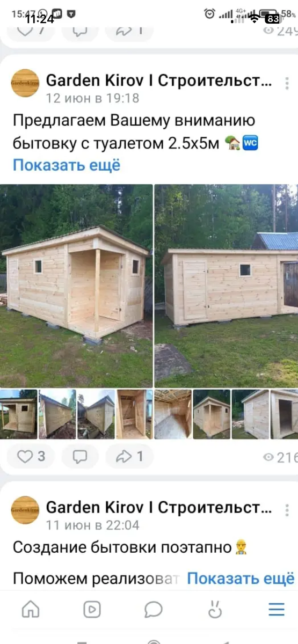Open first small thumbnail in photo row
The height and width of the screenshot is (644, 298).
click(18, 414)
